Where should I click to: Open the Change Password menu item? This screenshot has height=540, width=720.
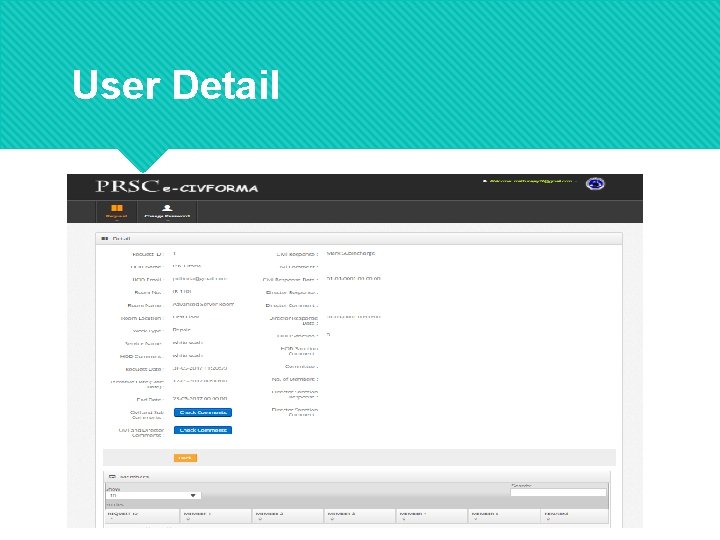167,211
